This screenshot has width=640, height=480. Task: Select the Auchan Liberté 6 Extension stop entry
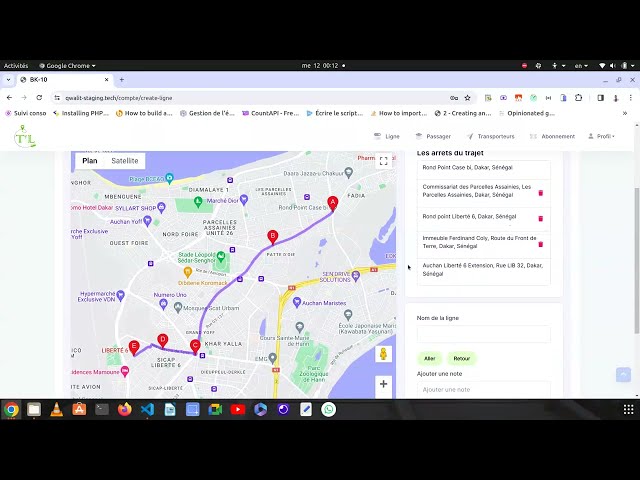click(484, 270)
